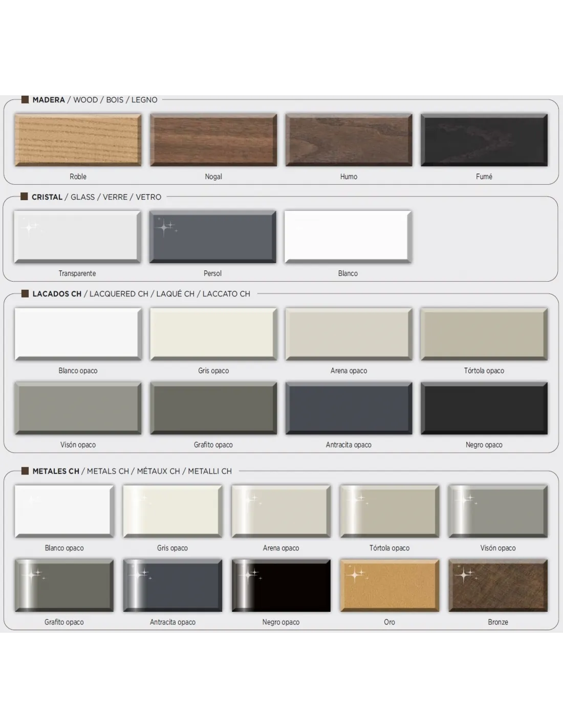
Task: Select Antracita opaco lacquered swatch
Action: (349, 409)
